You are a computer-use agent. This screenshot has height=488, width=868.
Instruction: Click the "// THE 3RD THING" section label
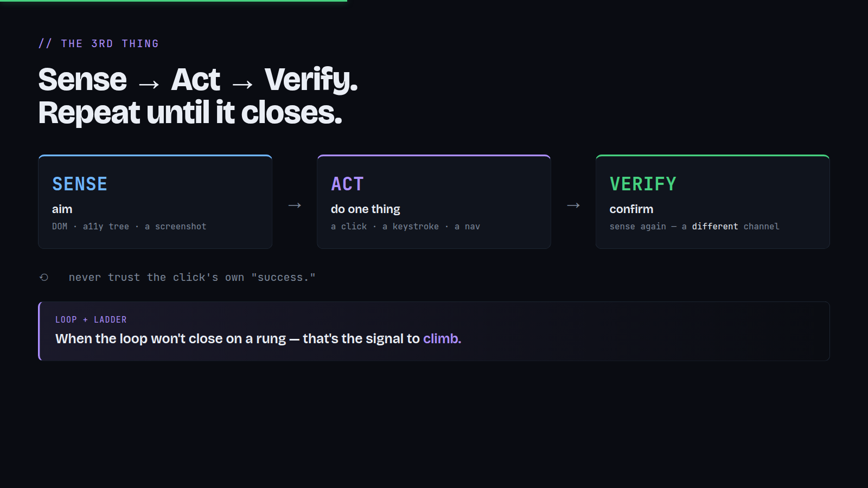pyautogui.click(x=99, y=43)
